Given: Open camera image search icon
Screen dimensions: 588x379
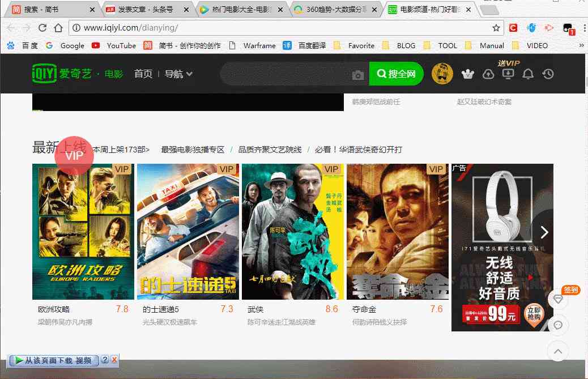Looking at the screenshot, I should [358, 75].
